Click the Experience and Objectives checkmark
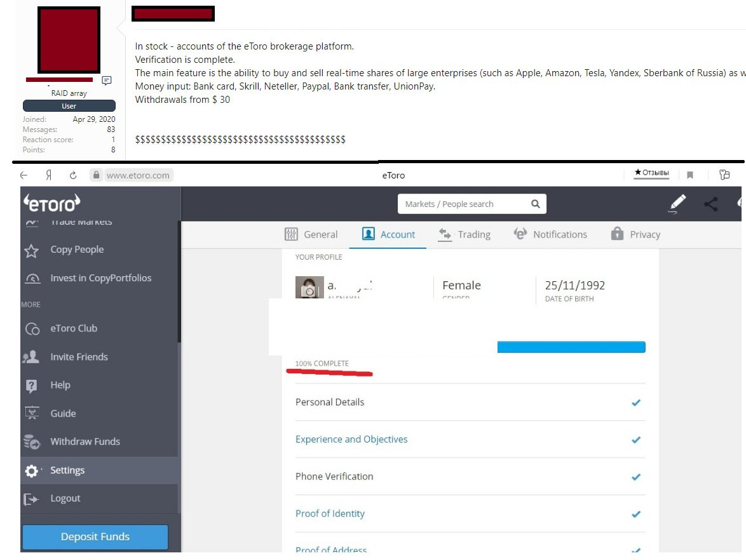The height and width of the screenshot is (560, 746). click(x=635, y=440)
